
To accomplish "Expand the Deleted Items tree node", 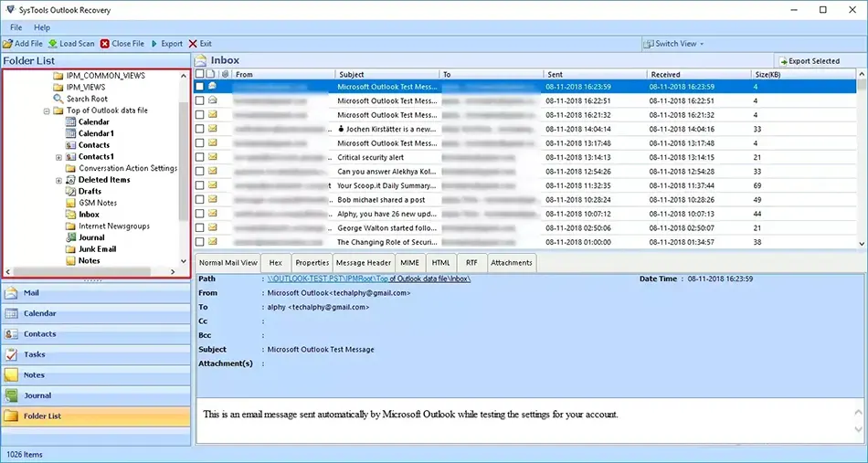I will pyautogui.click(x=59, y=180).
